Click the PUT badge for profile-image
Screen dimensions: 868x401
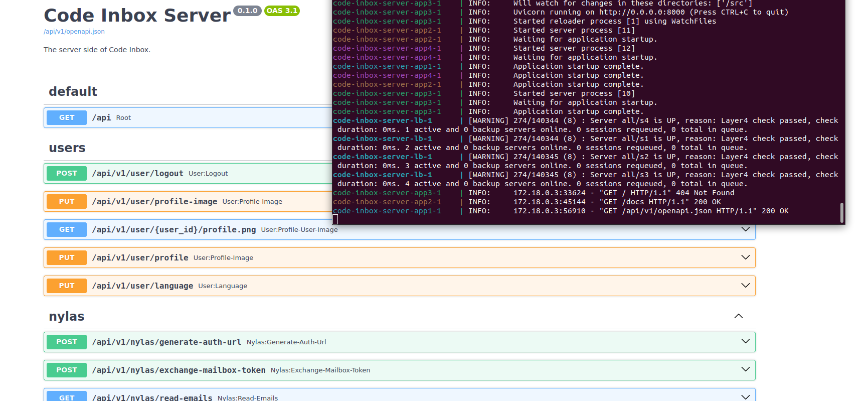(67, 201)
